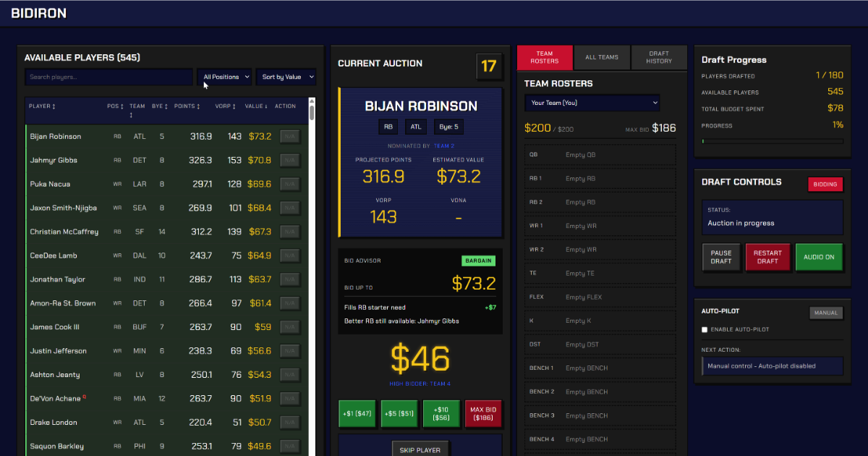
Task: Click the N/A action for Bijan Robinson row
Action: tap(290, 136)
